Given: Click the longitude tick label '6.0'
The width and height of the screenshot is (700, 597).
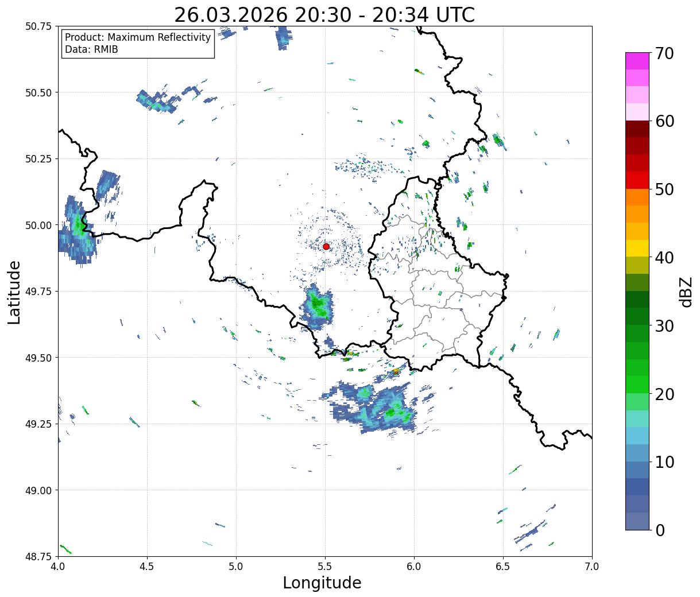Looking at the screenshot, I should pos(414,566).
